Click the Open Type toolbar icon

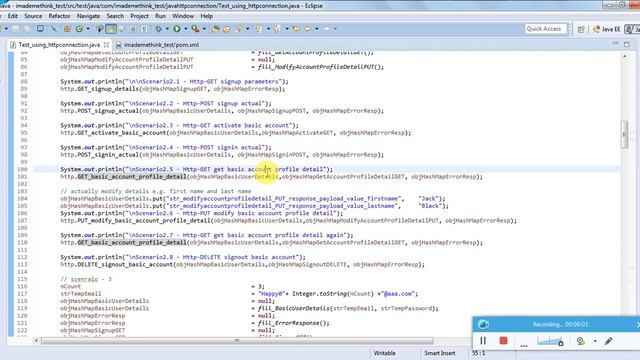215,29
